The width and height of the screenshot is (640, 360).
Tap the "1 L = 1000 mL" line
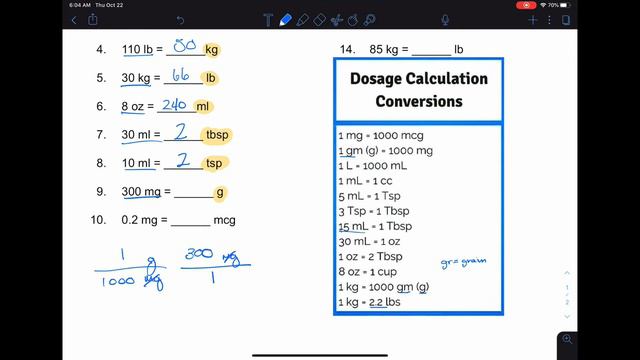[372, 166]
